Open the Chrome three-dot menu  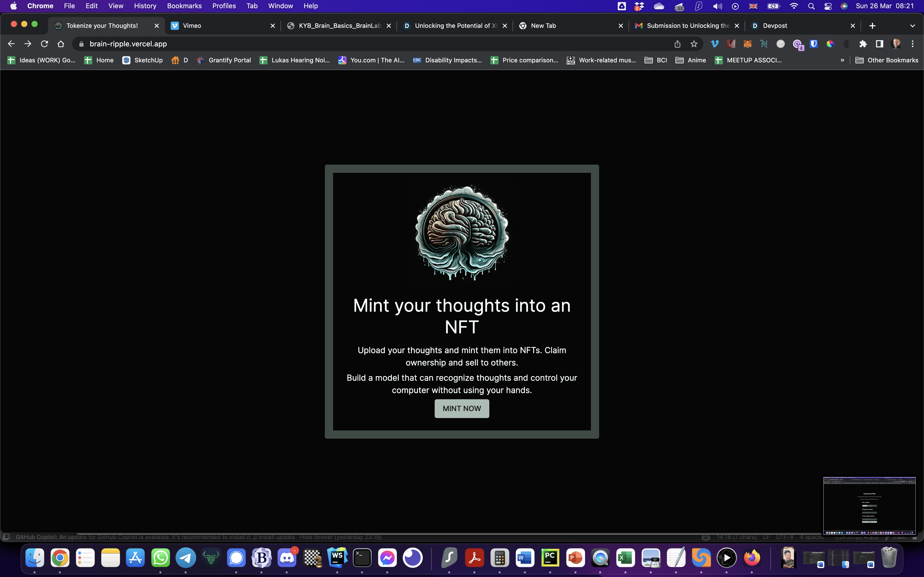point(913,44)
